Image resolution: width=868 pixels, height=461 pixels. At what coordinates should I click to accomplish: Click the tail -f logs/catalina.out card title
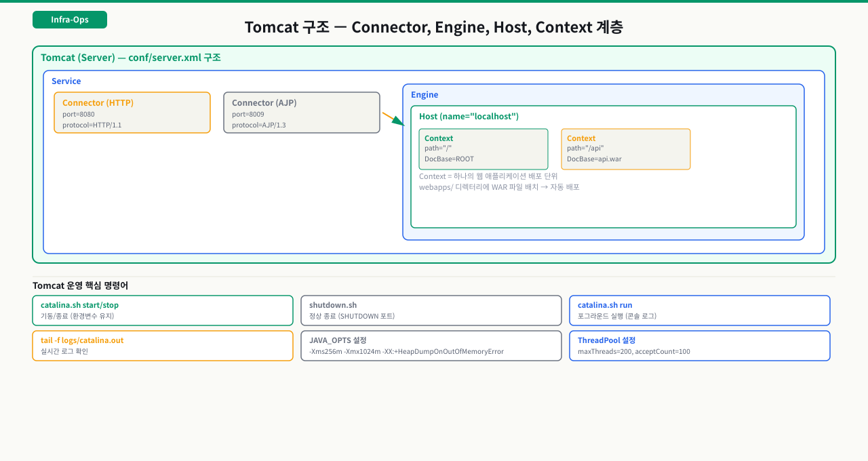click(82, 340)
